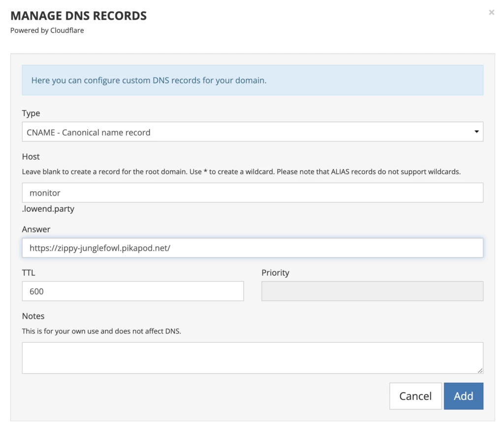This screenshot has width=504, height=431.
Task: Click the Host field containing "monitor"
Action: tap(252, 193)
